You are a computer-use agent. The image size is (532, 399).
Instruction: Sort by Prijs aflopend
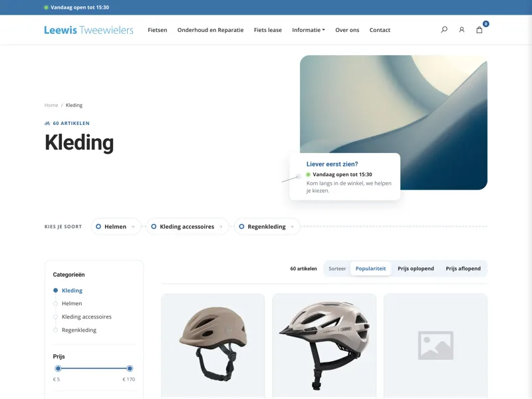[463, 269]
